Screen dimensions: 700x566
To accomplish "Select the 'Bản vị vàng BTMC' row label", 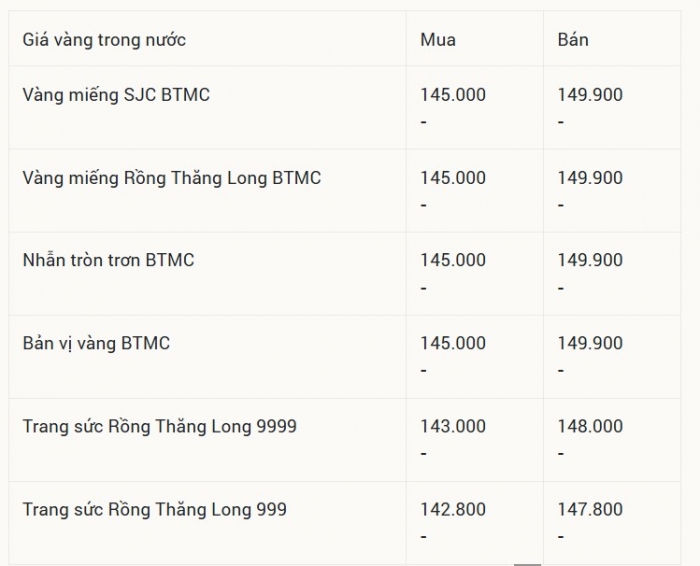I will (96, 343).
